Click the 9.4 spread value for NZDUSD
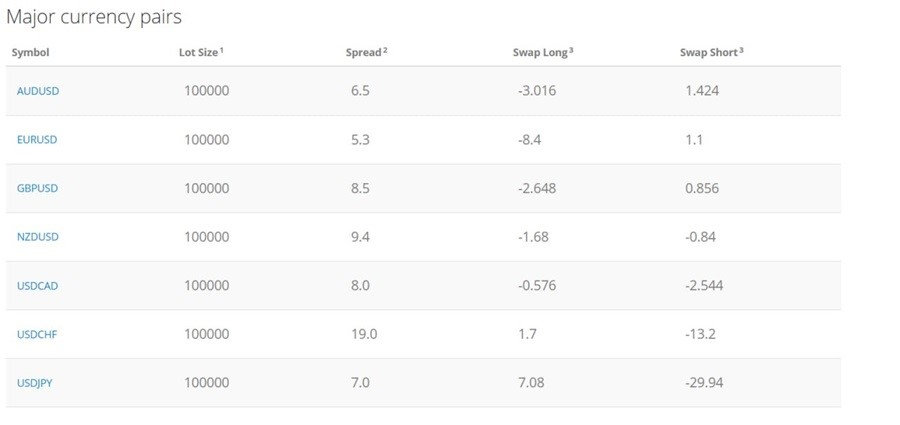 pyautogui.click(x=360, y=237)
